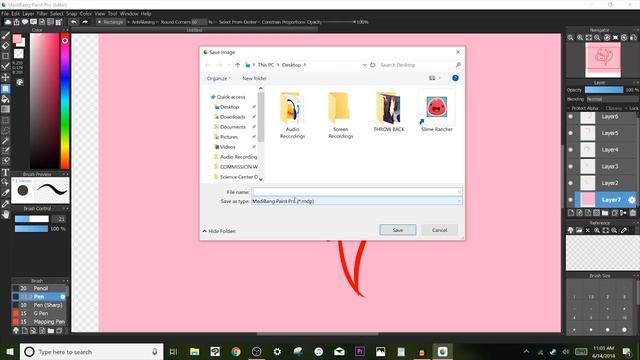Viewport: 640px width, 360px height.
Task: Open Organize dropdown in dialog
Action: (218, 78)
